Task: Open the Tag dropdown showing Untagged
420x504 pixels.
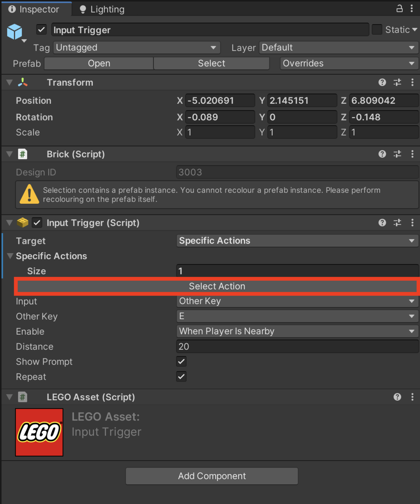Action: point(137,47)
